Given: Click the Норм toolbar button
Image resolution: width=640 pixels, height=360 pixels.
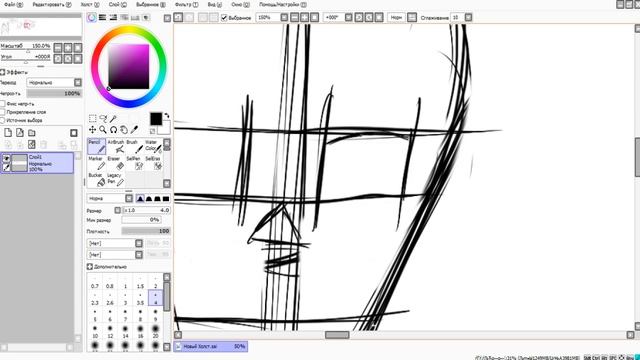Looking at the screenshot, I should pyautogui.click(x=396, y=18).
